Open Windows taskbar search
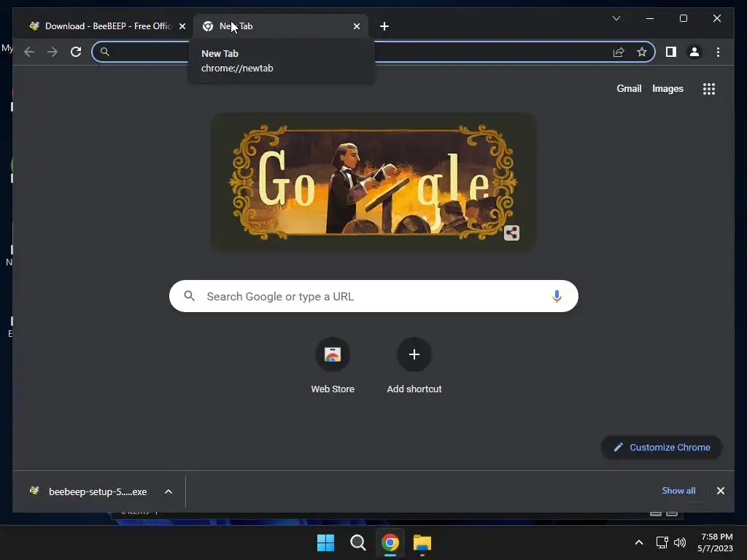The height and width of the screenshot is (560, 747). coord(357,542)
